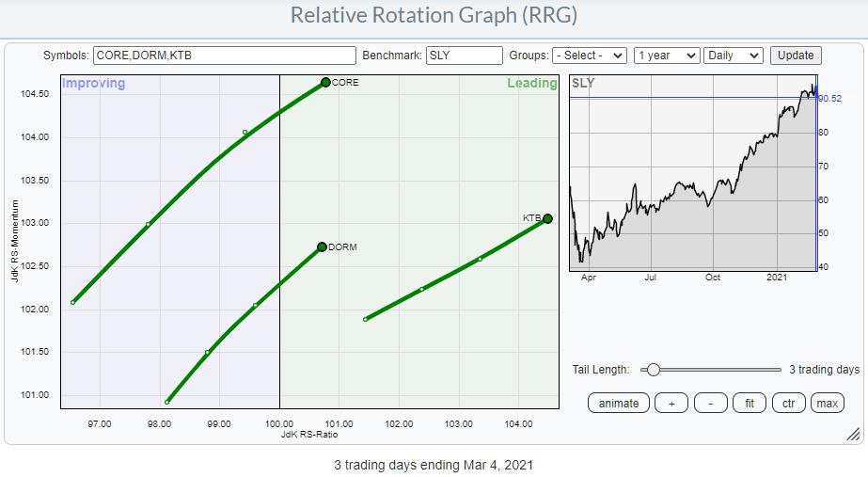This screenshot has width=868, height=477.
Task: Zoom in with the plus button
Action: 671,404
